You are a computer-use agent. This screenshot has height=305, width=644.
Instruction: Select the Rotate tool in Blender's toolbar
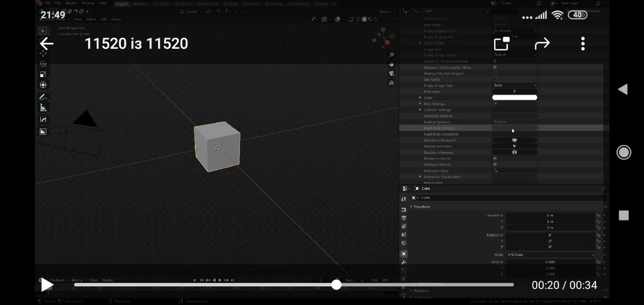[43, 64]
